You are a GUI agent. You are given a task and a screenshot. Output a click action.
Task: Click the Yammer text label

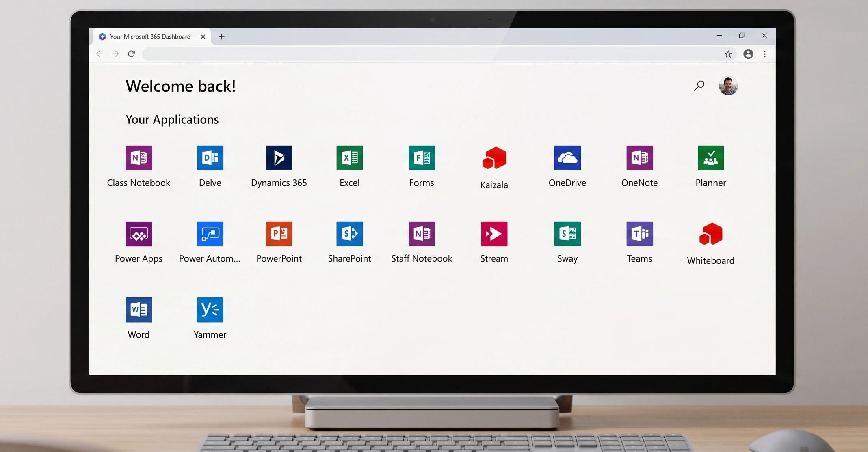click(x=210, y=334)
